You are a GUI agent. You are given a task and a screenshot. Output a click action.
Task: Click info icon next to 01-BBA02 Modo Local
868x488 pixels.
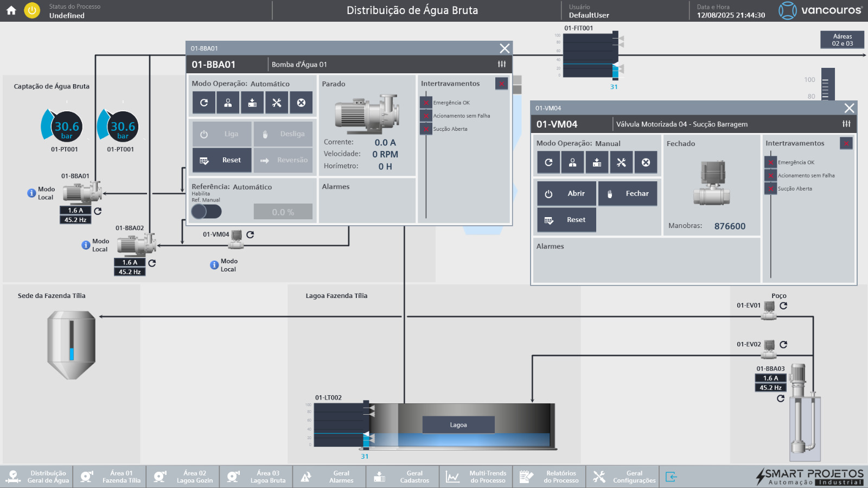(x=86, y=245)
